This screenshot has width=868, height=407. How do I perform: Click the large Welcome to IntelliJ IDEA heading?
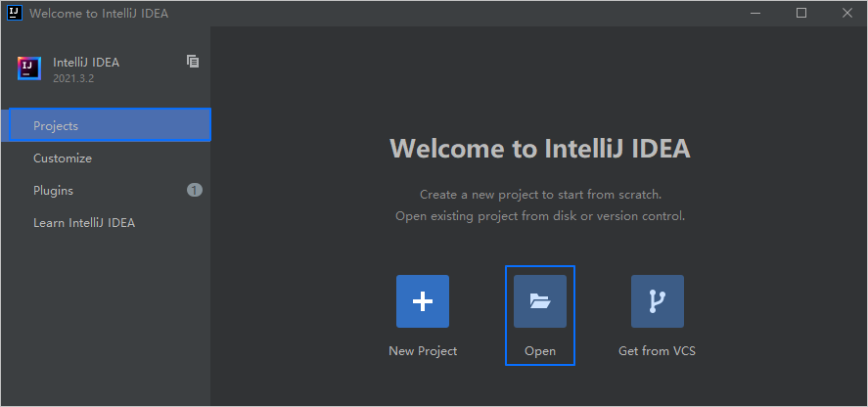540,149
